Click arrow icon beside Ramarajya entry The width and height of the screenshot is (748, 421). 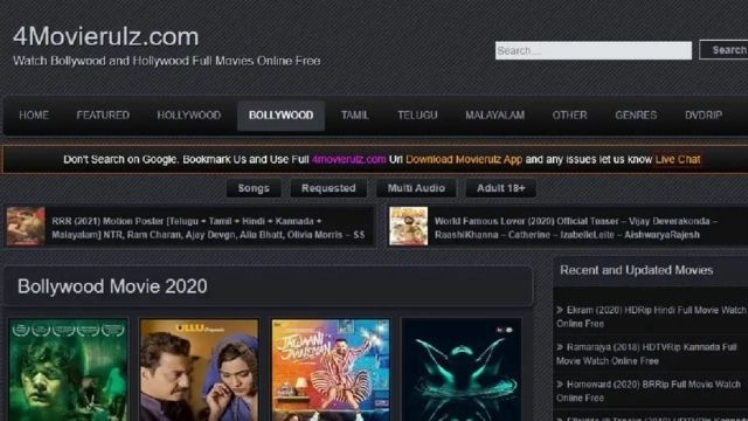(x=560, y=347)
